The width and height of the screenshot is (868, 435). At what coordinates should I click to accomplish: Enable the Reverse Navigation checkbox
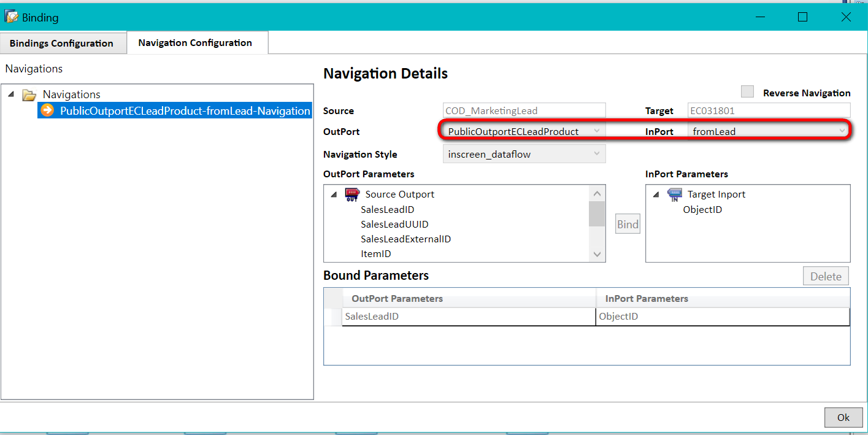tap(747, 92)
